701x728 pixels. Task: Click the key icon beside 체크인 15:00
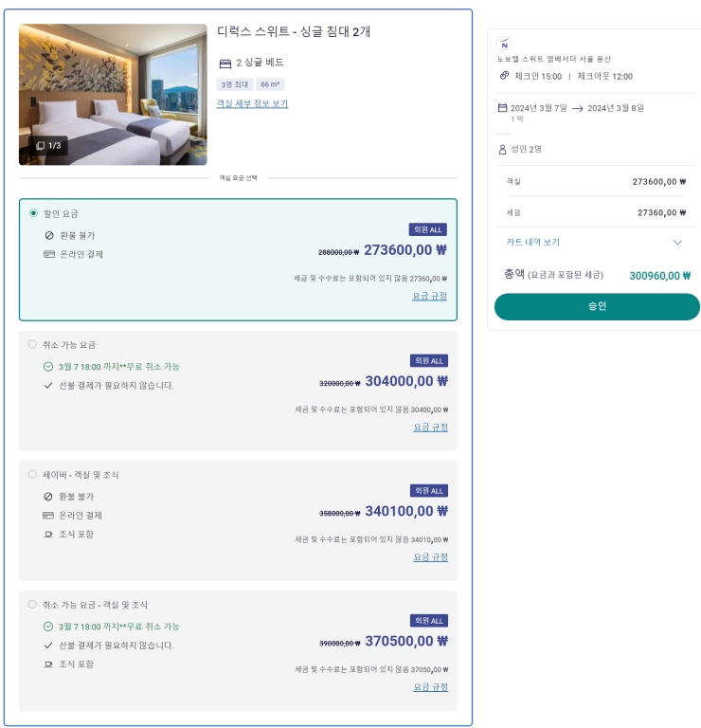click(505, 76)
